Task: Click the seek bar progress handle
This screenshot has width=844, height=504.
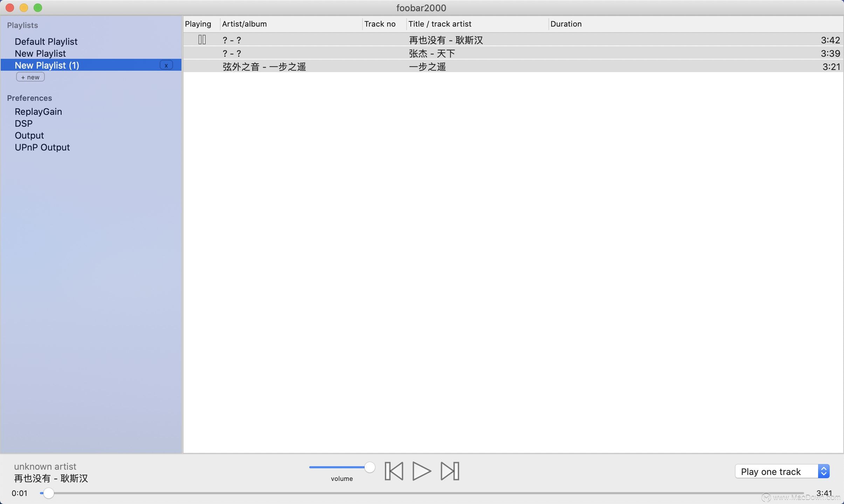Action: click(49, 493)
